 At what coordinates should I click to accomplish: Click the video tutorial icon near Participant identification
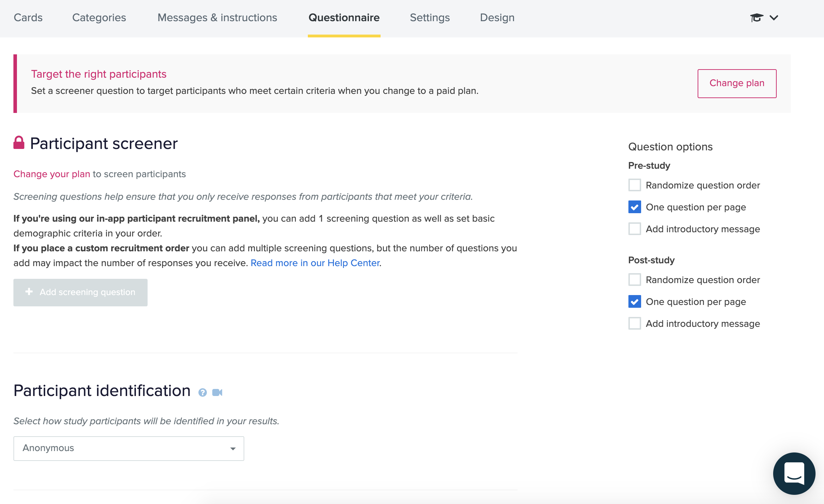tap(217, 392)
